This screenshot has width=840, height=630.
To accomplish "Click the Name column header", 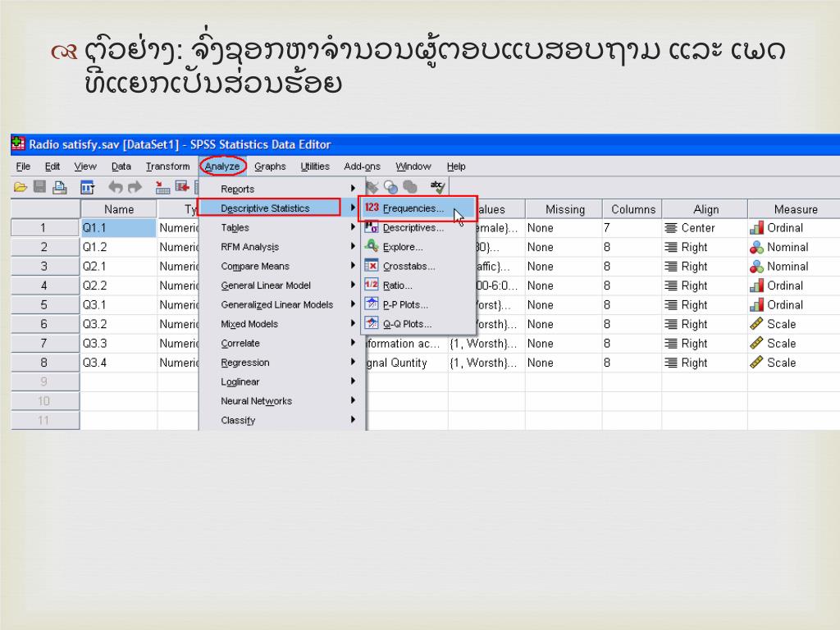I will tap(118, 209).
